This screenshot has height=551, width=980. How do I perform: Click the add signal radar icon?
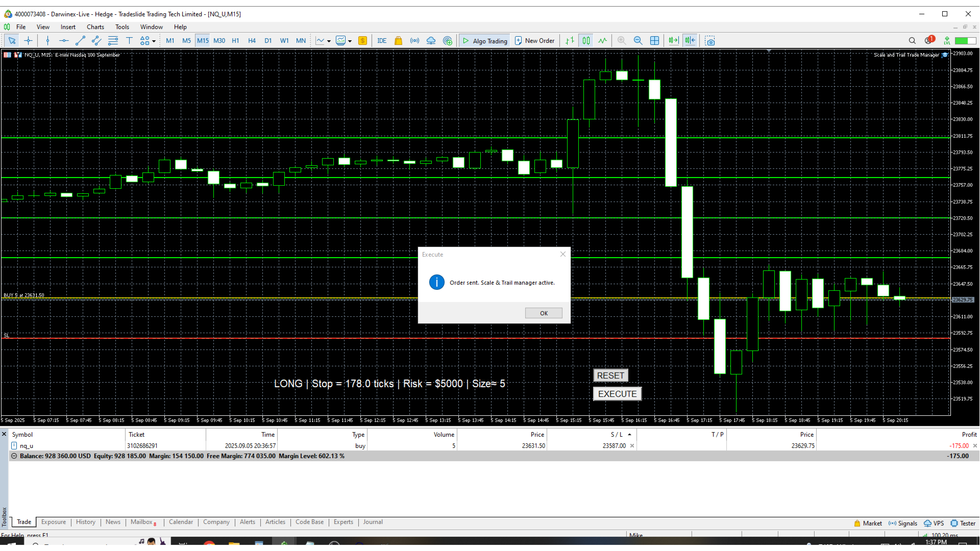click(x=448, y=41)
